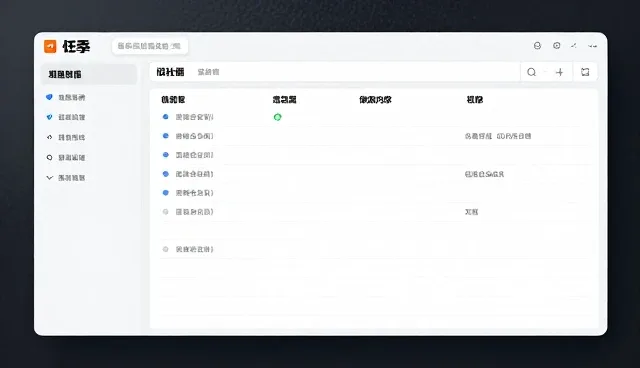The height and width of the screenshot is (368, 640).
Task: Click the magnifier search icon in the tab bar
Action: tap(531, 72)
